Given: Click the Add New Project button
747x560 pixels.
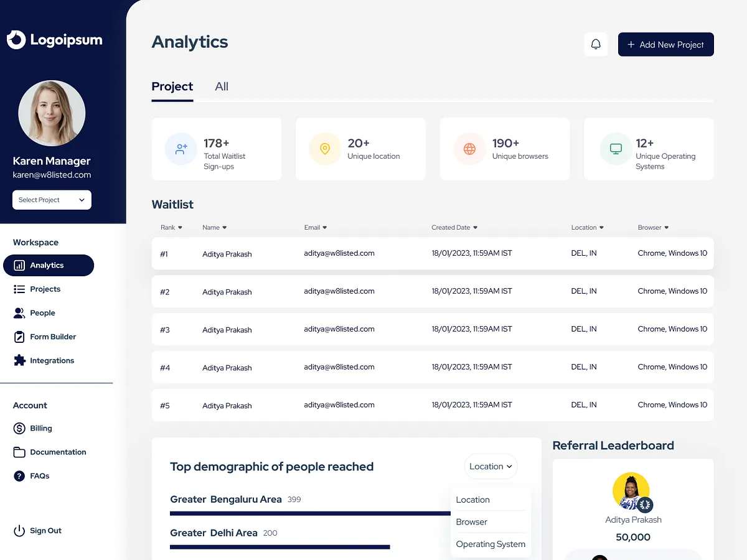Looking at the screenshot, I should [665, 44].
